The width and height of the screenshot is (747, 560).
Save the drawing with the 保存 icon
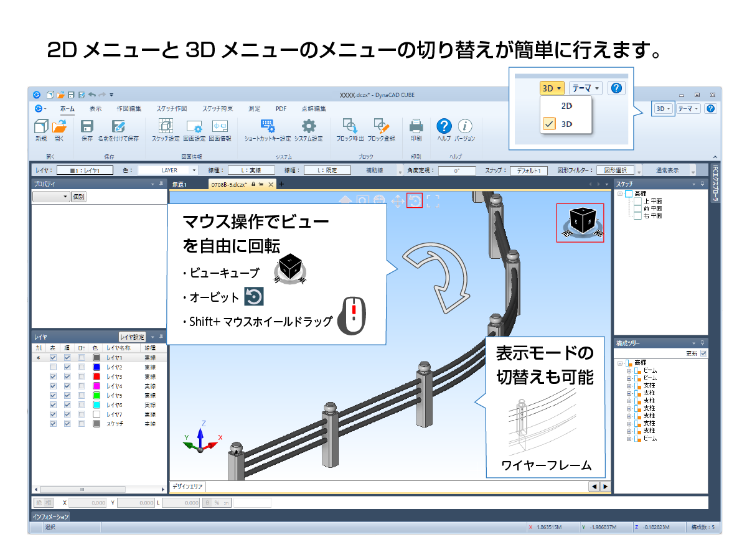[x=87, y=126]
